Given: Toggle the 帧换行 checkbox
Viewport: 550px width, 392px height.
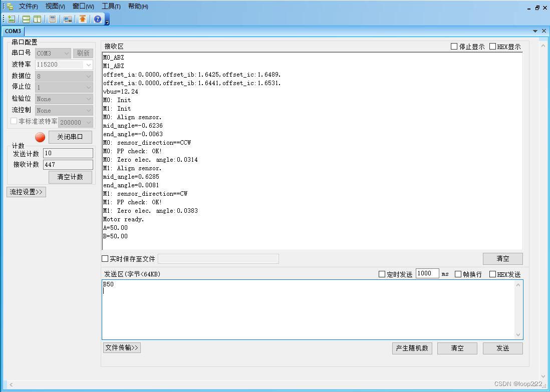Looking at the screenshot, I should click(458, 274).
